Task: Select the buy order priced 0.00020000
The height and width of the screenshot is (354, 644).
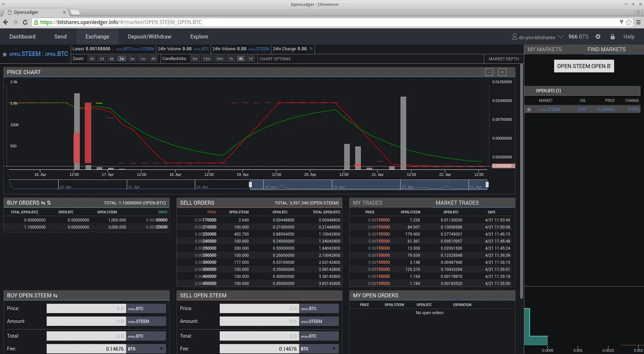Action: click(87, 227)
